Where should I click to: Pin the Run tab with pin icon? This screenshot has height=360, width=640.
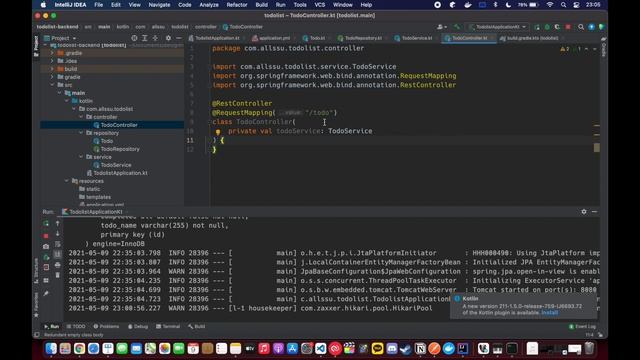click(46, 293)
